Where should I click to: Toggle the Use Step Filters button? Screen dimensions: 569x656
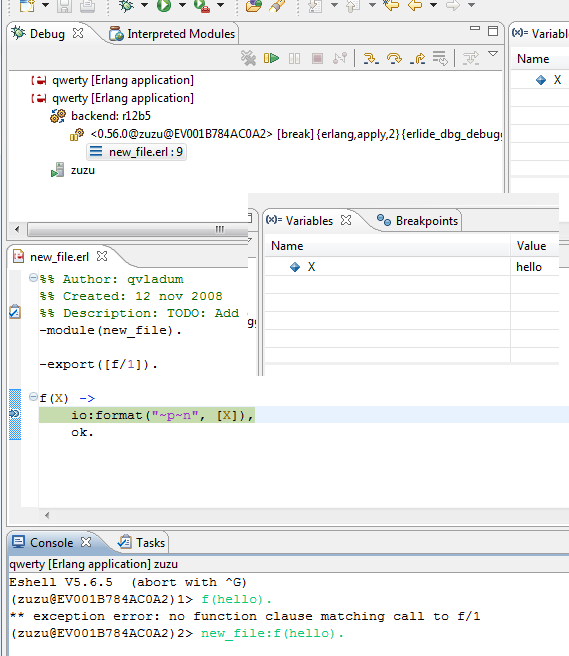click(471, 58)
